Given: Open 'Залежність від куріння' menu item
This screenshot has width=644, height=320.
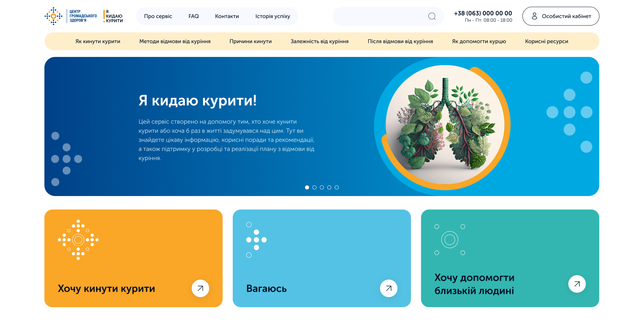Looking at the screenshot, I should point(319,41).
